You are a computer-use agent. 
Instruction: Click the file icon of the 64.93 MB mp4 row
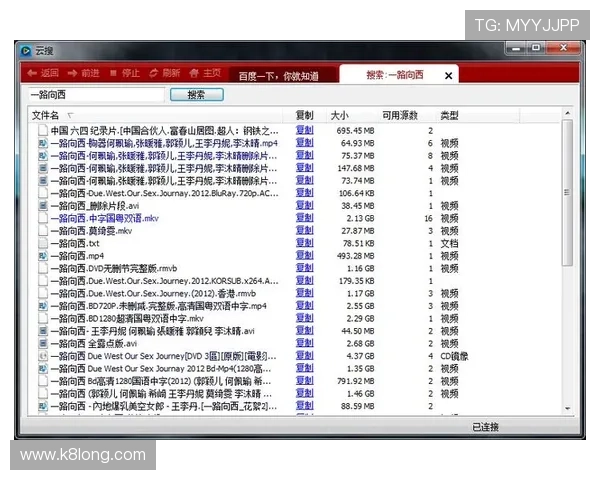[x=43, y=143]
